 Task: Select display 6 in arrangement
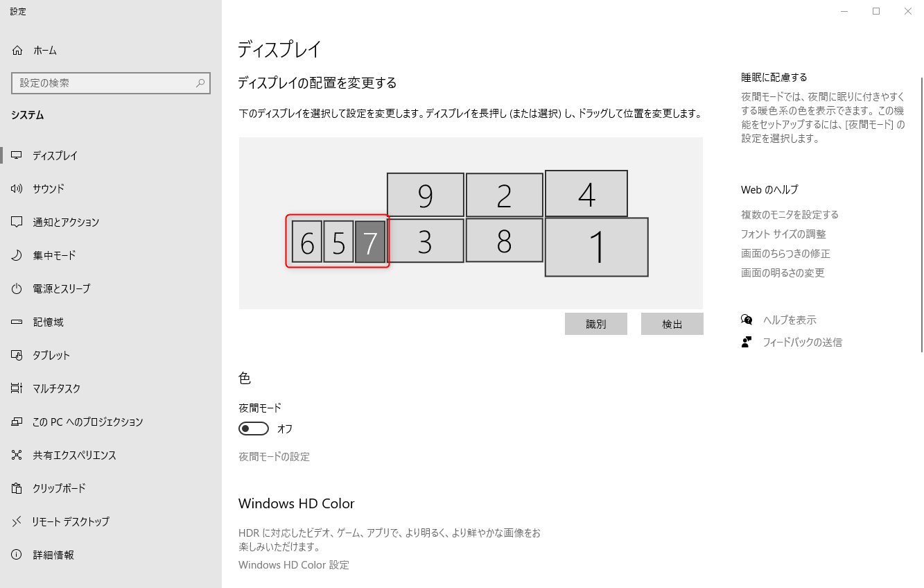[x=307, y=242]
